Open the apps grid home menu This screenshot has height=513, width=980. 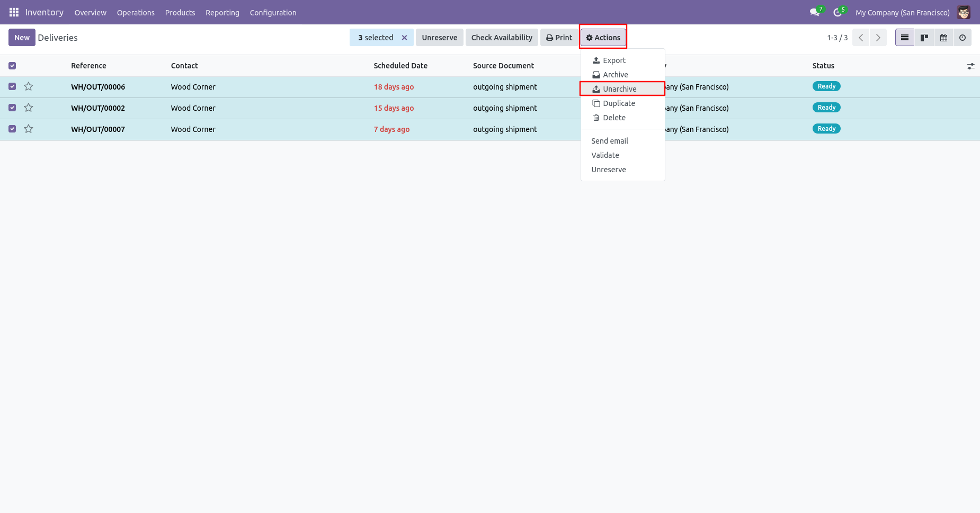pos(14,12)
